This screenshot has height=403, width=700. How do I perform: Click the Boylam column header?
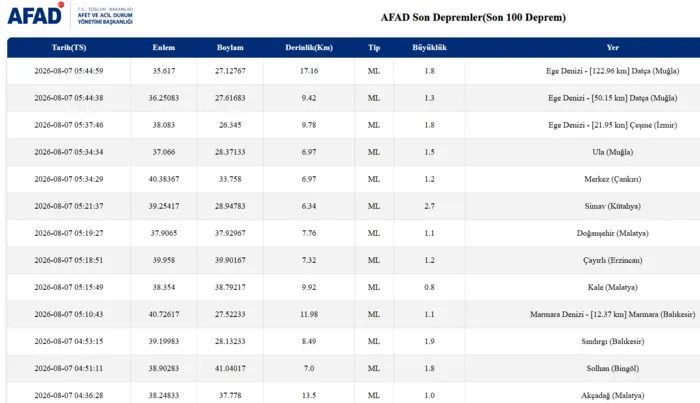click(x=230, y=47)
